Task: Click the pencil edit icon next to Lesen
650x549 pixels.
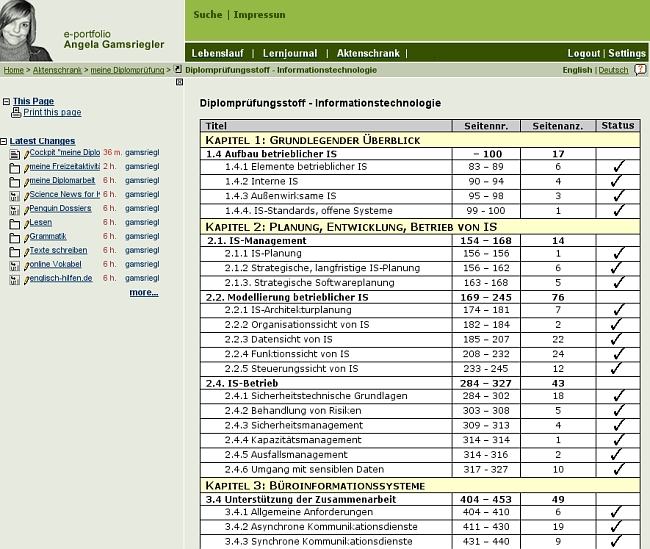Action: [x=26, y=223]
